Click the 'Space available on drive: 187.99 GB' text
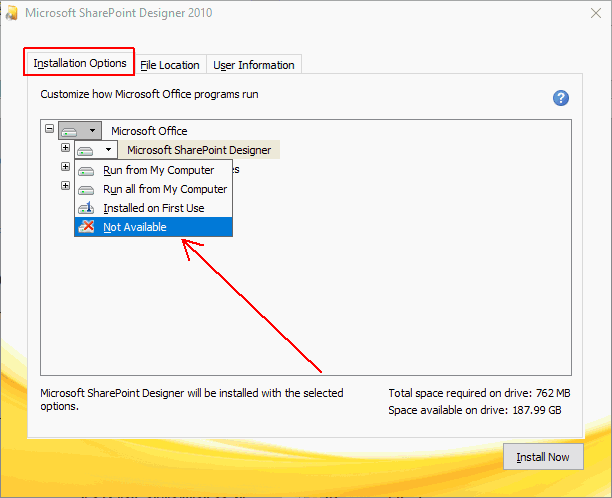 pyautogui.click(x=475, y=410)
